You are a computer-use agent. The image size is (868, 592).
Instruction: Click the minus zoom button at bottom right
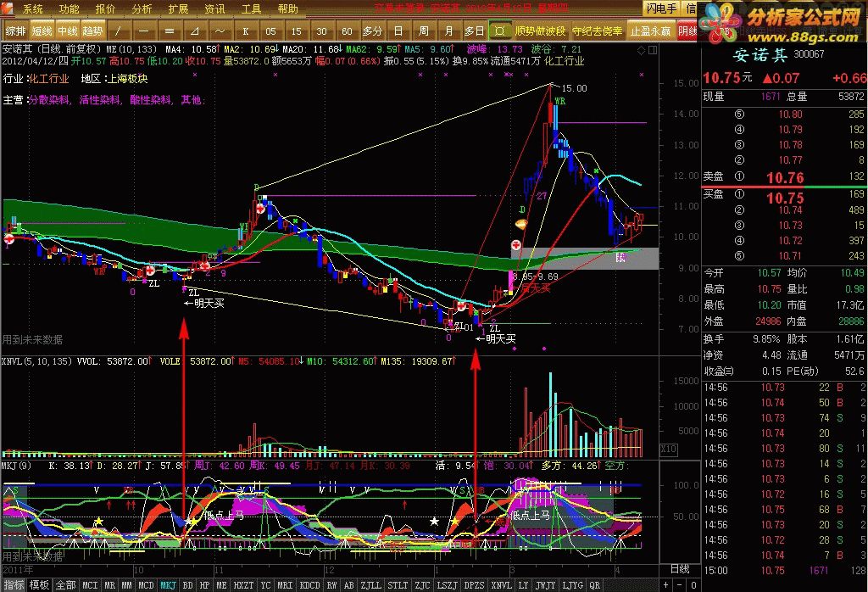[x=680, y=585]
